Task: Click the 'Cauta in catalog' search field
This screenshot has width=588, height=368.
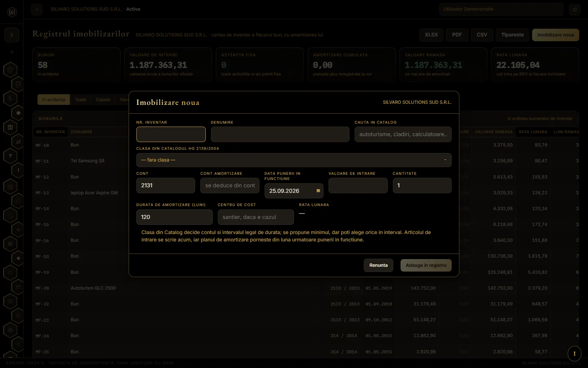Action: pos(403,134)
